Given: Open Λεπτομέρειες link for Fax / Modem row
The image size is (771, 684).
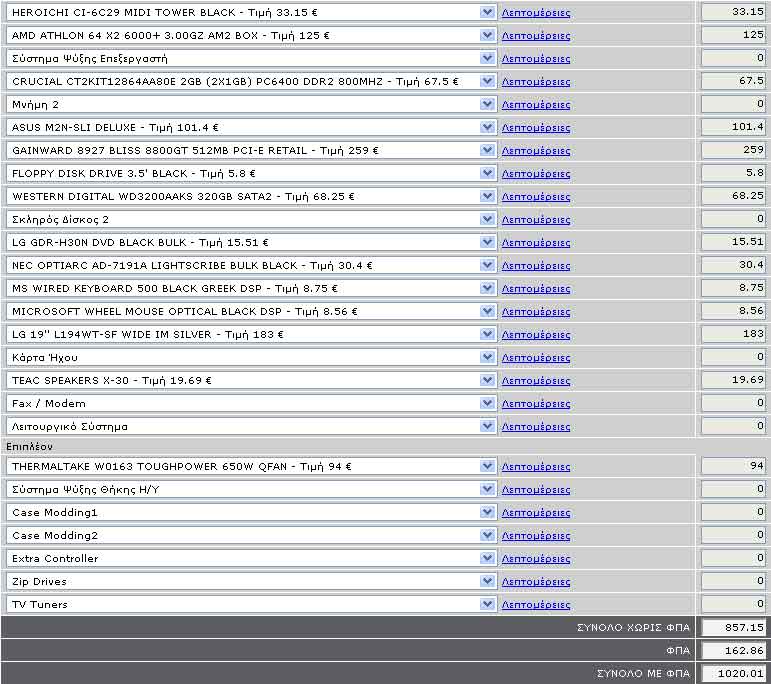Looking at the screenshot, I should [536, 404].
